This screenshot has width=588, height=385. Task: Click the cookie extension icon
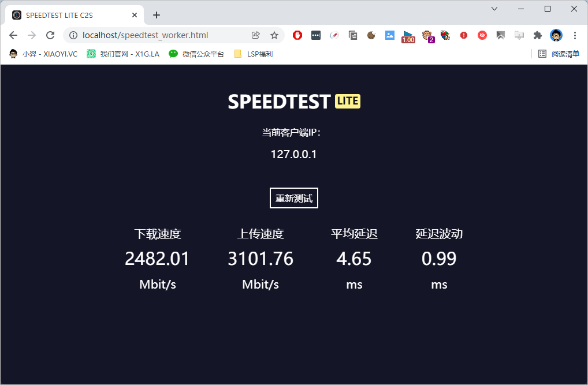point(371,35)
